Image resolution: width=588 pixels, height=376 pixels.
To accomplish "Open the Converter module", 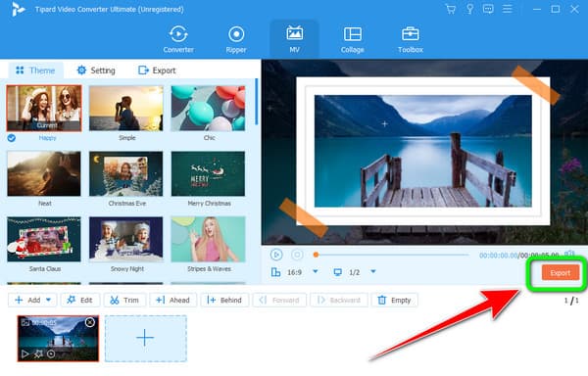I will (178, 39).
